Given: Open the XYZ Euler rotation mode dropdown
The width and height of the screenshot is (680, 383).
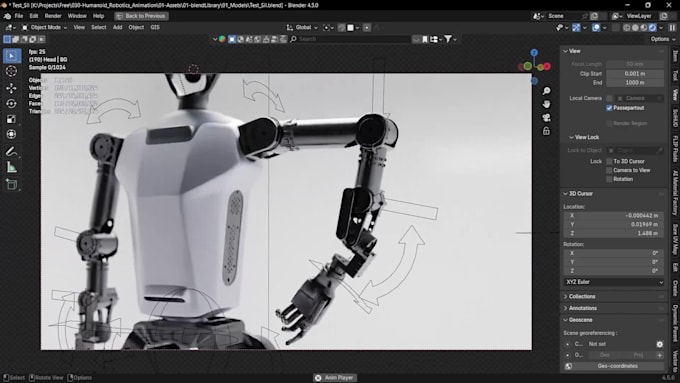Looking at the screenshot, I should point(614,282).
